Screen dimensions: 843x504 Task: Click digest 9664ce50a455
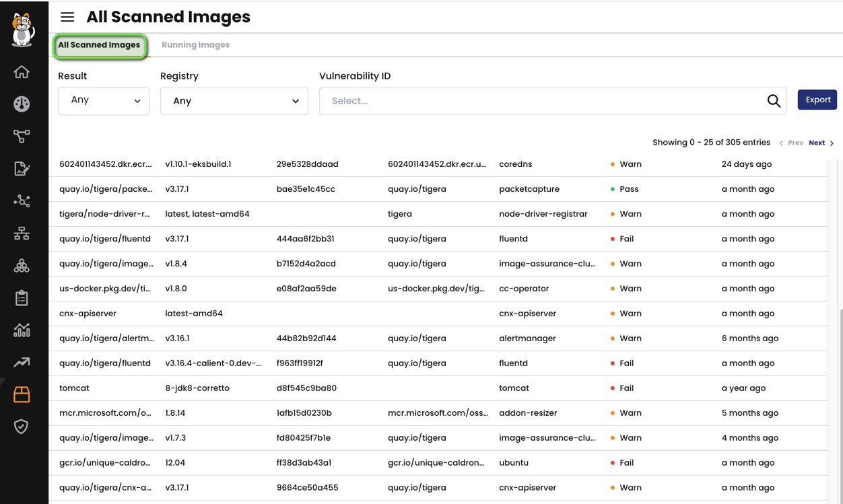[307, 488]
